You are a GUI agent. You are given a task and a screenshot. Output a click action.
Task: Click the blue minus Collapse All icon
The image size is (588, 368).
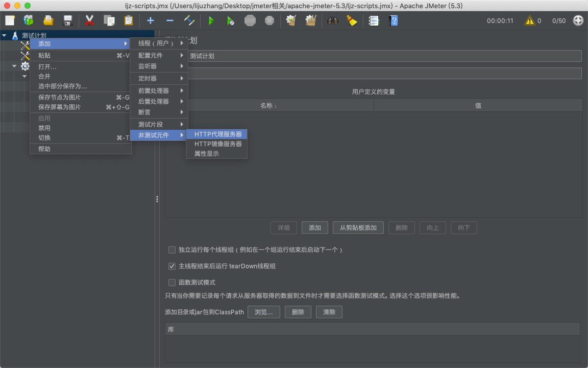tap(170, 20)
